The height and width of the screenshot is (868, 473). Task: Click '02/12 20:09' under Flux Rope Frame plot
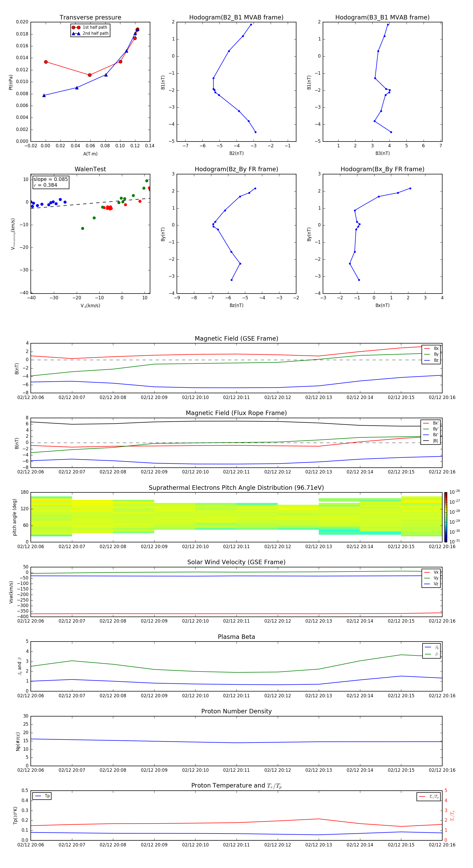click(154, 472)
